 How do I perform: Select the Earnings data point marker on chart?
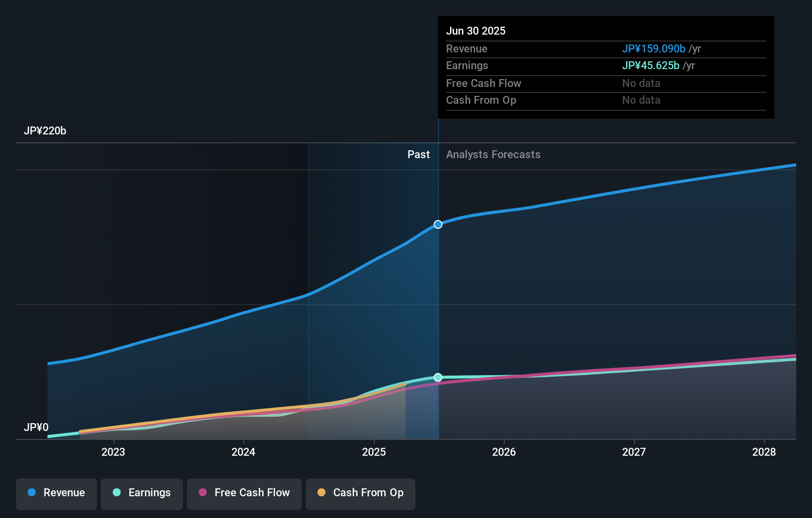(x=437, y=377)
